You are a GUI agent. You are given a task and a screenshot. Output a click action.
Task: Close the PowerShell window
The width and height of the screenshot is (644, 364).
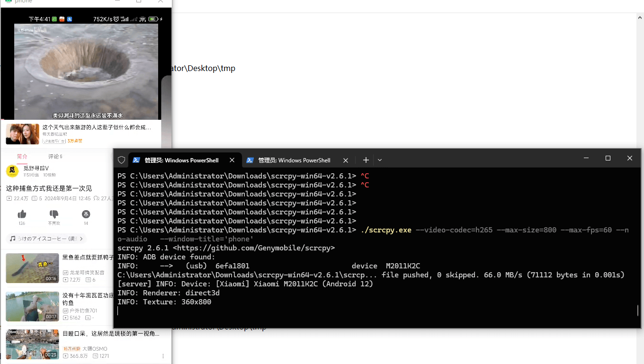point(630,158)
